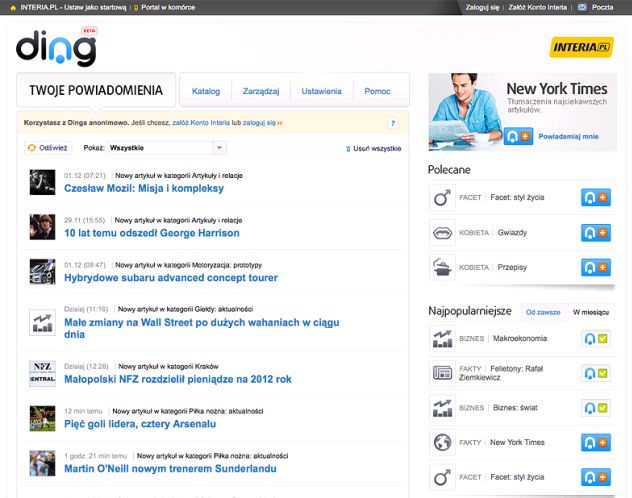632x498 pixels.
Task: Open the Subaru concept article thumbnail
Action: pyautogui.click(x=42, y=272)
